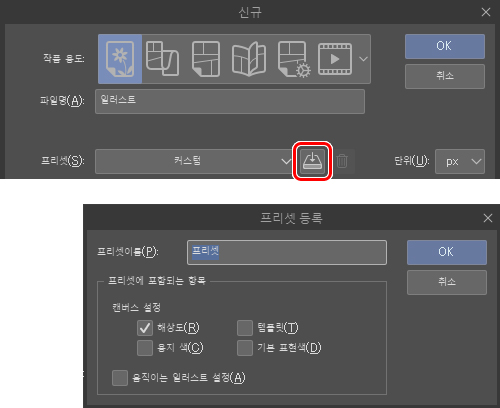Select the Illustration work purpose icon

tap(120, 59)
